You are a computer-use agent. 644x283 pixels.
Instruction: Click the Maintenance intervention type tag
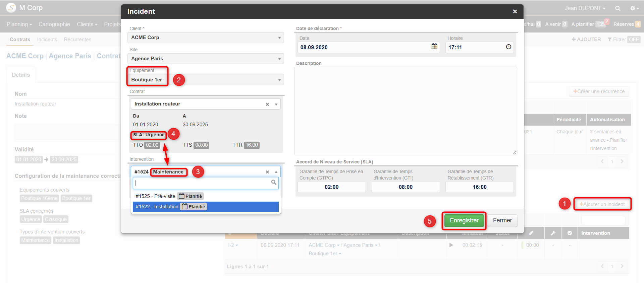point(35,240)
